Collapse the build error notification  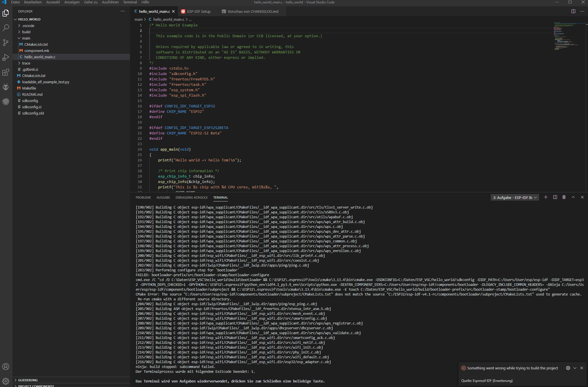575,368
